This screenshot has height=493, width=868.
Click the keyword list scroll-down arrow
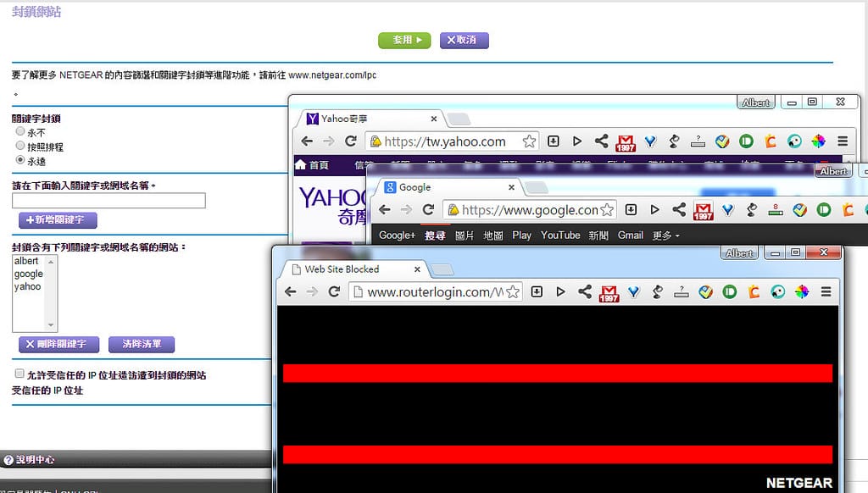[x=51, y=325]
